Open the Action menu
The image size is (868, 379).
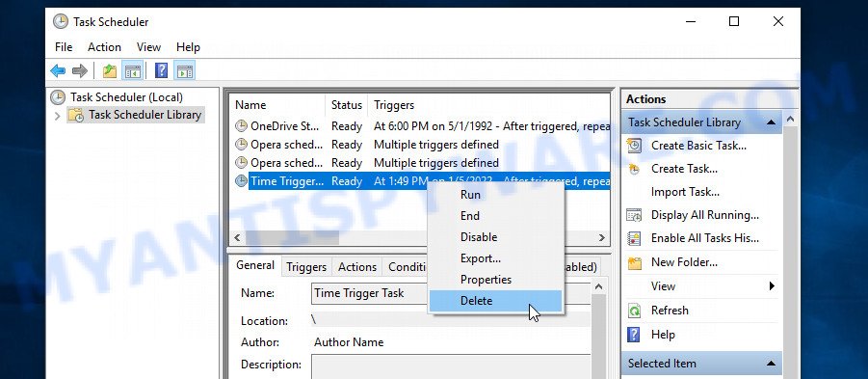pos(104,47)
